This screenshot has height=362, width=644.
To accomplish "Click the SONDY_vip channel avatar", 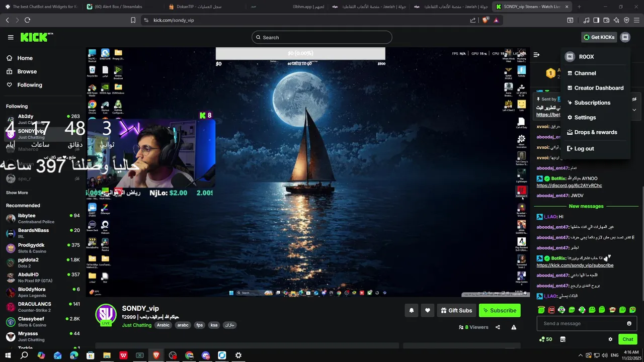I will pos(106,315).
